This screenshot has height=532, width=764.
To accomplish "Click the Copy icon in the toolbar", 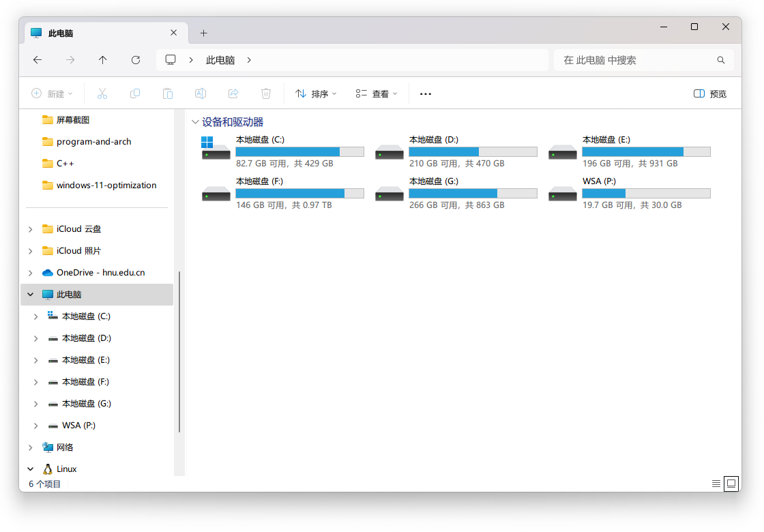I will coord(135,93).
